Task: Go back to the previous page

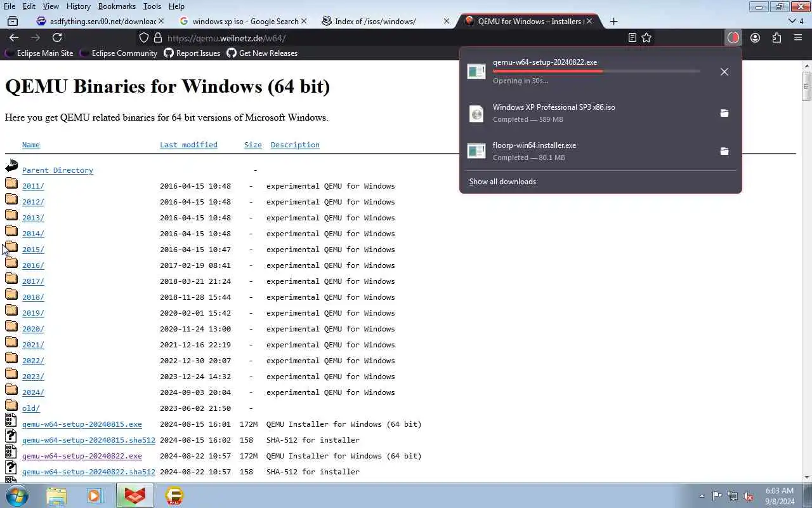Action: [14, 38]
